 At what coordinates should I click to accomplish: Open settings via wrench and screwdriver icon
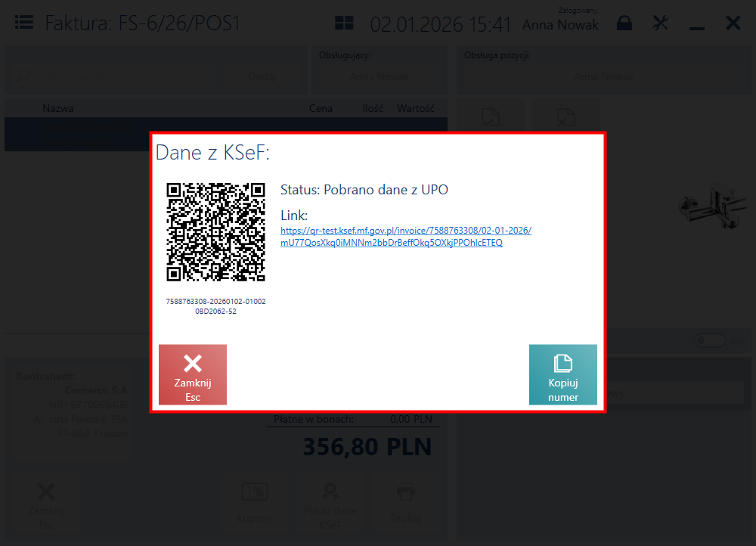tap(660, 23)
